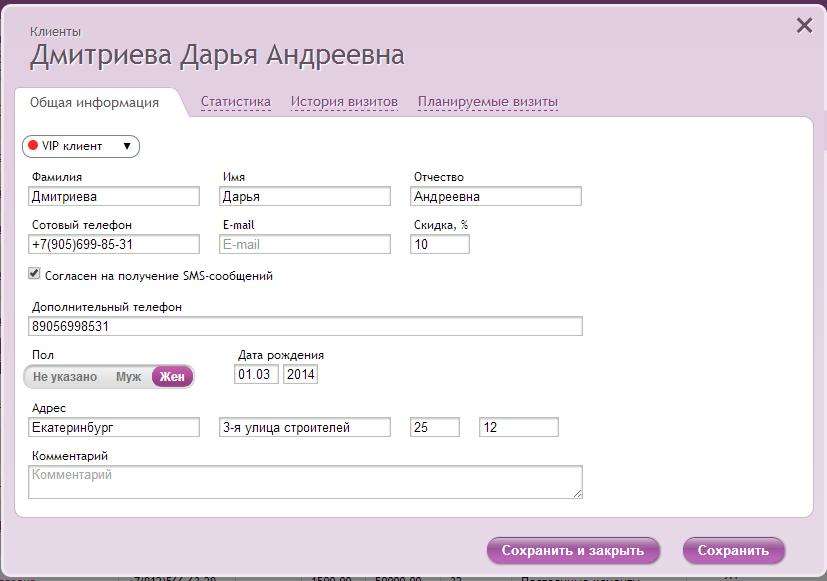Open История визитов tab
Image resolution: width=827 pixels, height=581 pixels.
coord(344,102)
